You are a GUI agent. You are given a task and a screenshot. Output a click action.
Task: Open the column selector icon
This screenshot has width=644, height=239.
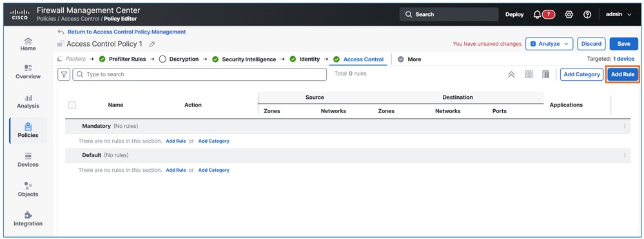coord(545,74)
